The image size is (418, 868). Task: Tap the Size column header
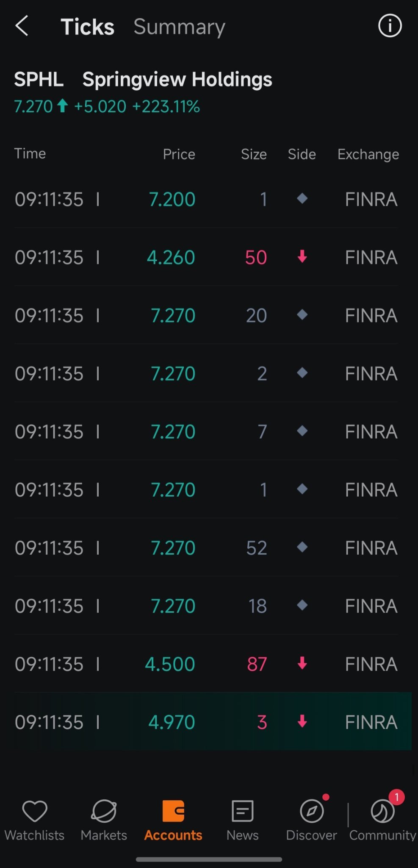254,154
